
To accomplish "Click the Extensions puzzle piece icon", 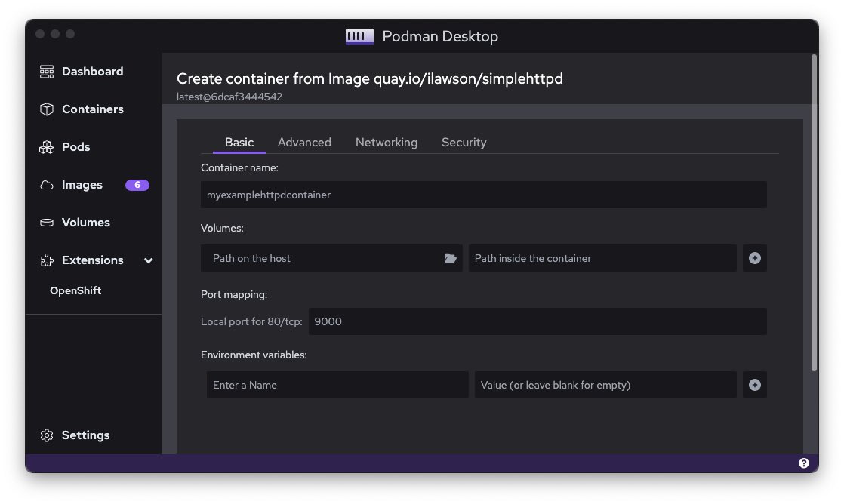I will point(47,260).
